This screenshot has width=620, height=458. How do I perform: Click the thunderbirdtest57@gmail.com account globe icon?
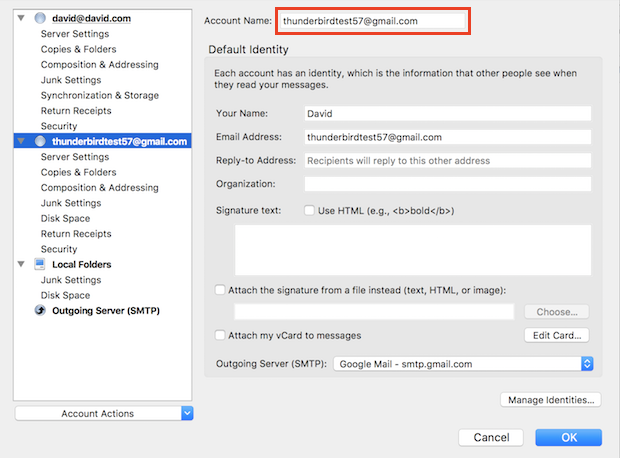40,141
